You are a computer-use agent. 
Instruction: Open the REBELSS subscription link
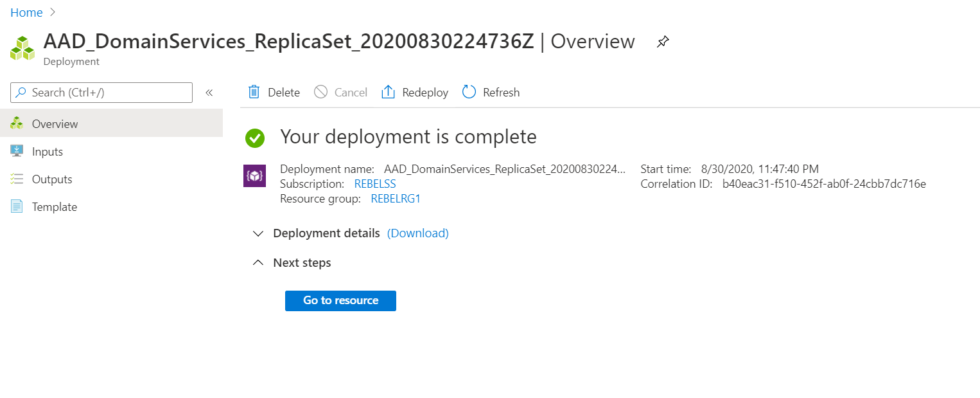tap(375, 184)
